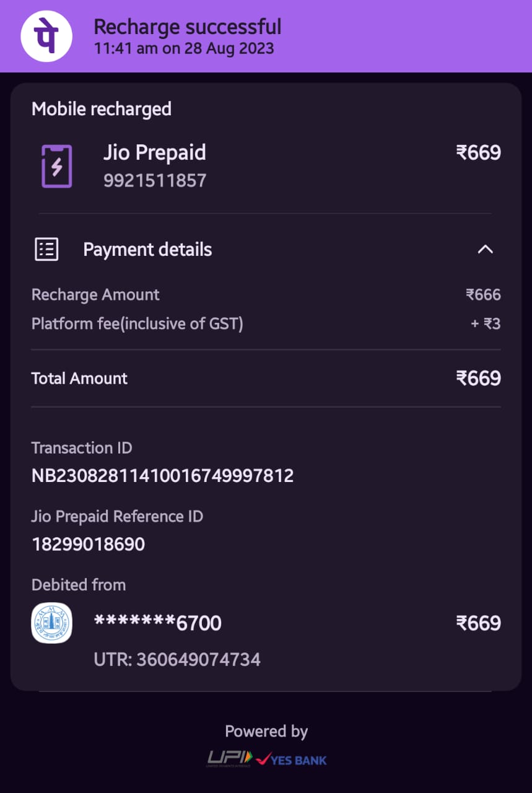Click the Powered by text
This screenshot has height=793, width=532.
266,732
